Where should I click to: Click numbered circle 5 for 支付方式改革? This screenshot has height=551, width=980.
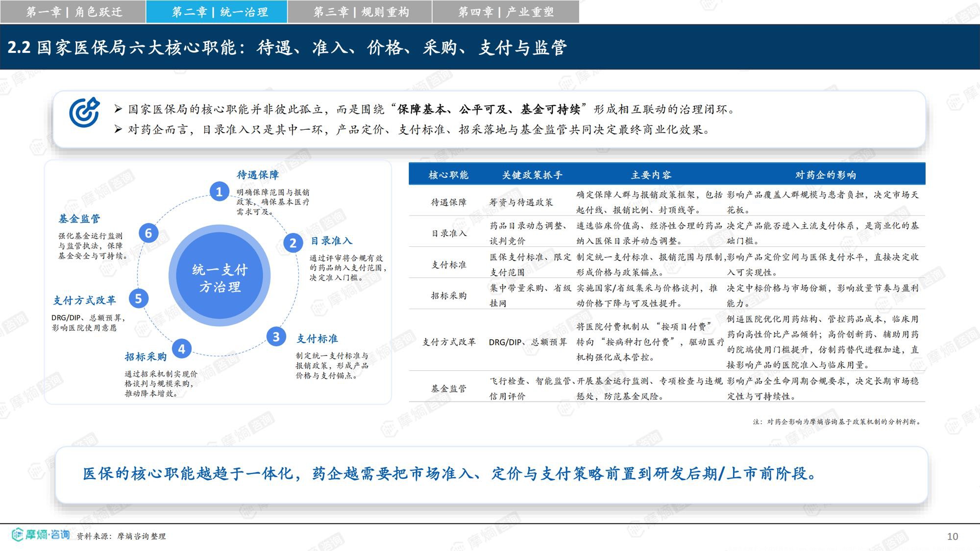[138, 298]
